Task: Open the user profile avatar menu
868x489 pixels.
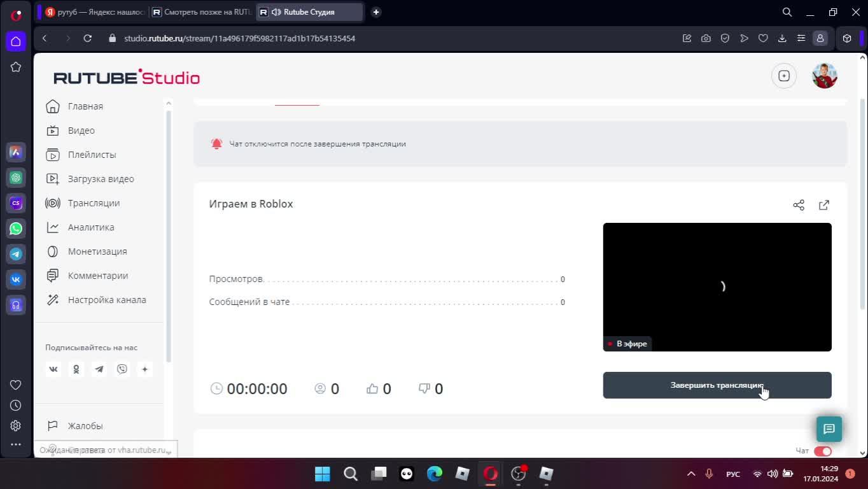Action: (825, 76)
